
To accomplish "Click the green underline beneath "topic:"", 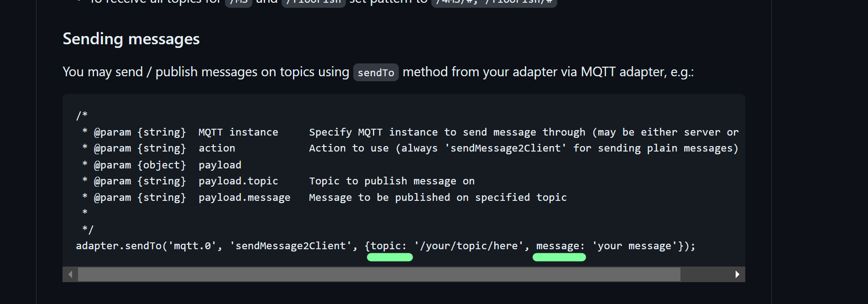I will click(390, 257).
